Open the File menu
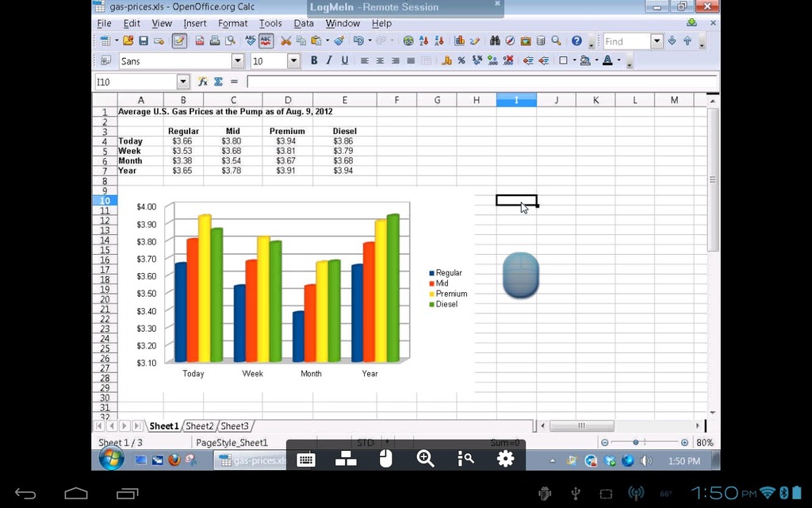The image size is (812, 508). [104, 23]
